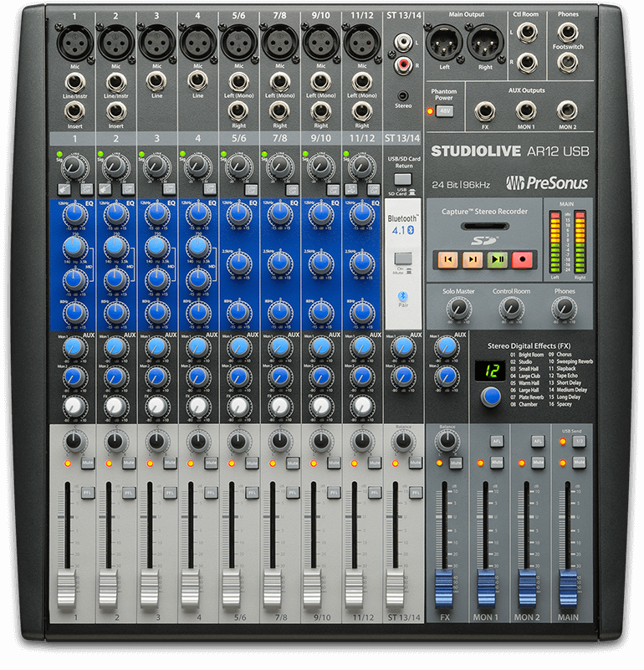
Task: Click the blue FX preset selector knob
Action: [491, 396]
